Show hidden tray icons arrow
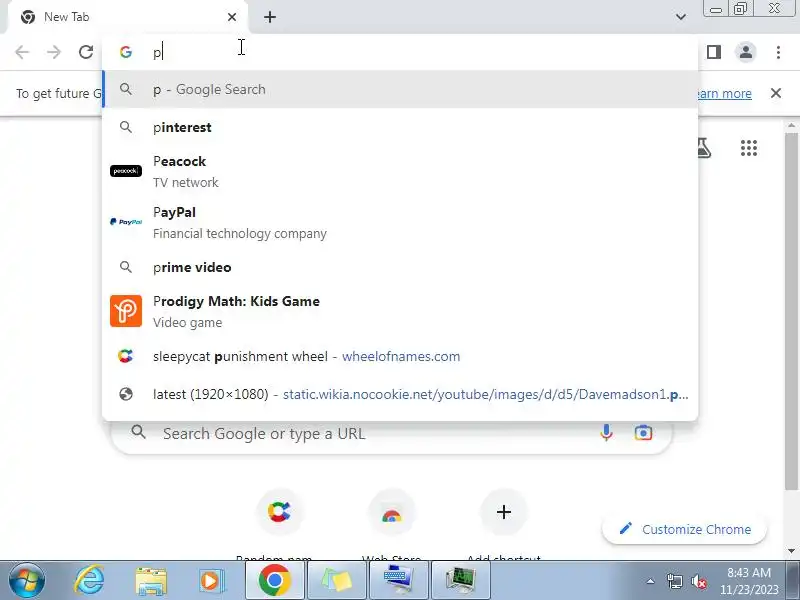800x600 pixels. pyautogui.click(x=651, y=581)
